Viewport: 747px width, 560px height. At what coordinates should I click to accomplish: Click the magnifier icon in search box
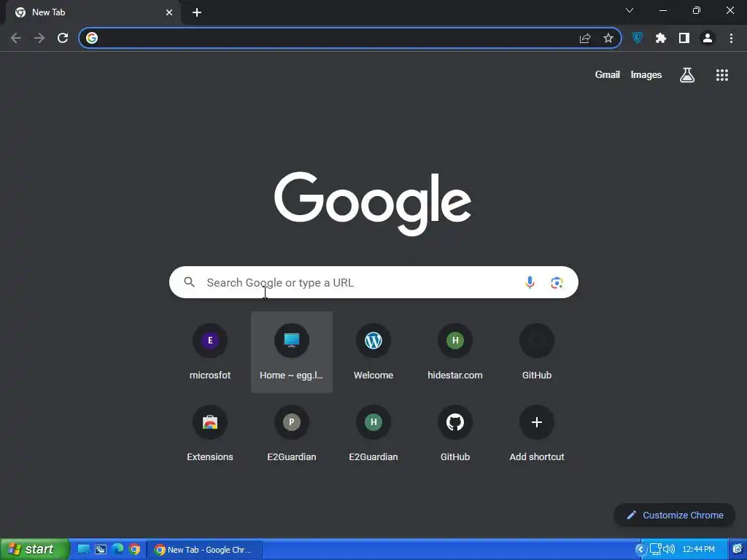pyautogui.click(x=189, y=282)
